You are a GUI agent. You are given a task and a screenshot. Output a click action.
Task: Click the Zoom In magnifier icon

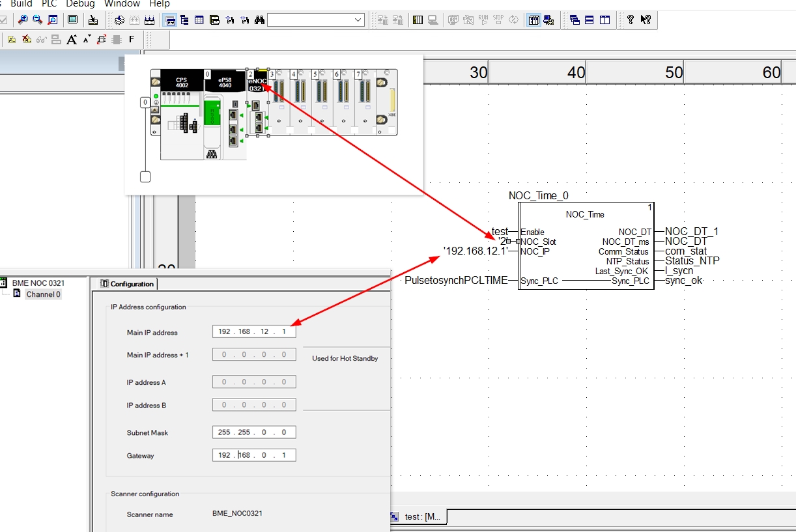pos(23,20)
